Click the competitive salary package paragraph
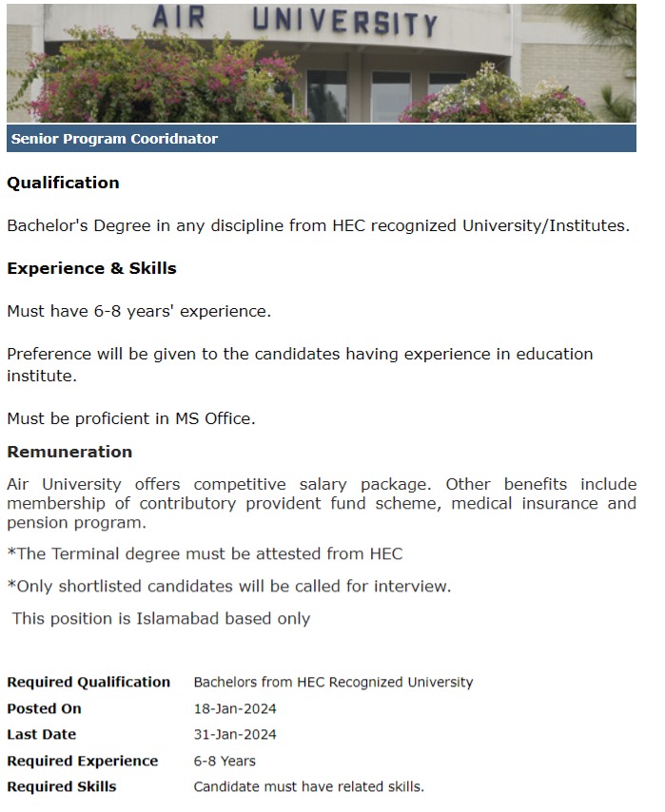 [322, 503]
